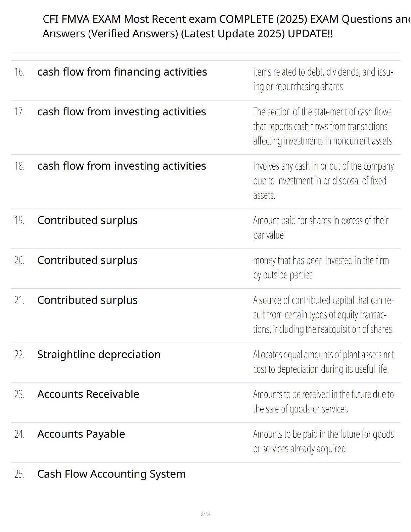Click row 18 cash flow from investing activities
Image resolution: width=411 pixels, height=532 pixels.
click(122, 166)
